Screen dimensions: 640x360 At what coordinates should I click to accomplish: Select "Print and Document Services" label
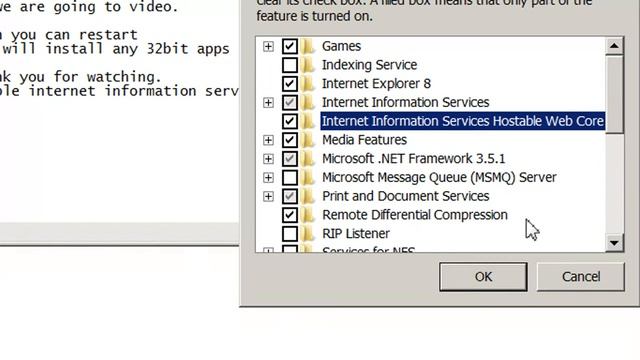pyautogui.click(x=406, y=196)
